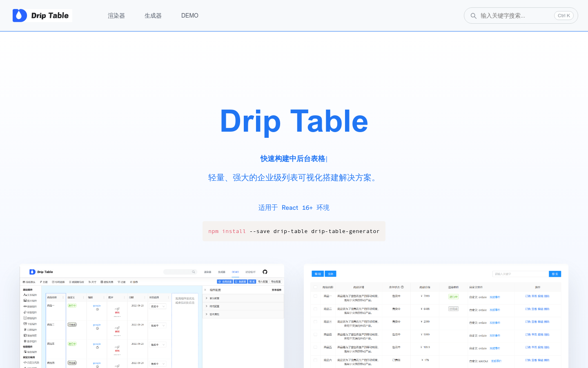Click the GitHub icon in the screenshot navbar

coord(265,272)
